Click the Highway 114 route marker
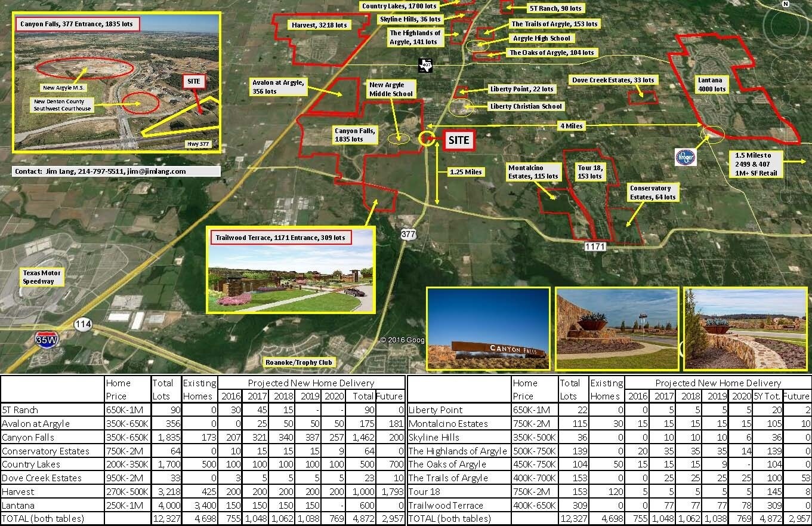 (83, 324)
